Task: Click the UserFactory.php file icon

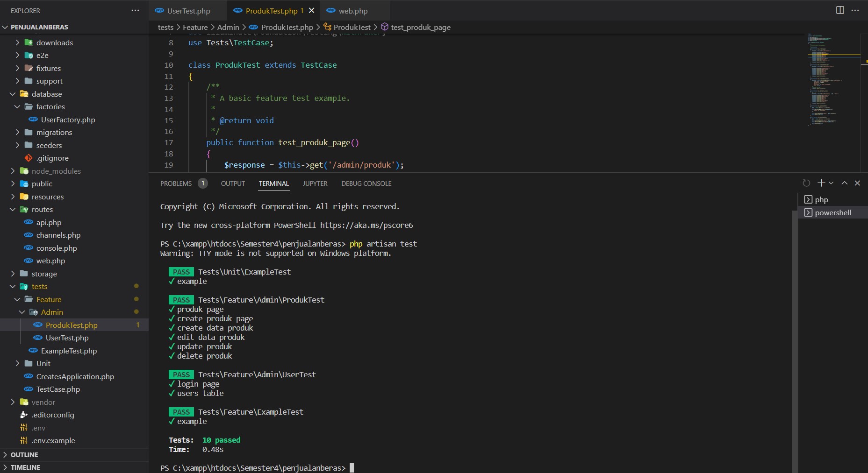Action: 33,120
